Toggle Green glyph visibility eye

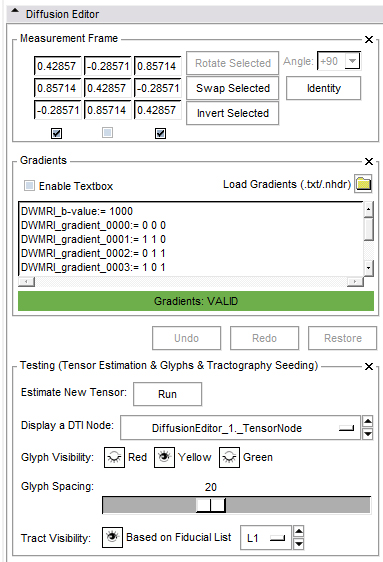click(x=229, y=457)
